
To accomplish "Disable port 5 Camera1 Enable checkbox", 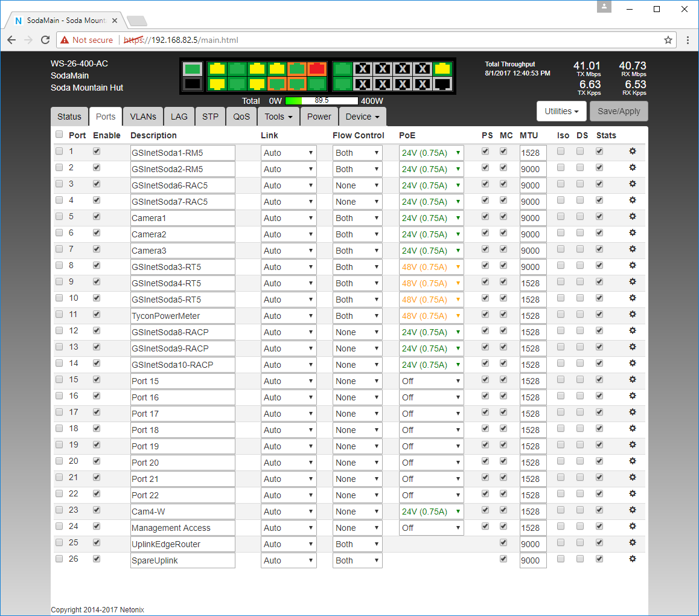I will [x=97, y=217].
